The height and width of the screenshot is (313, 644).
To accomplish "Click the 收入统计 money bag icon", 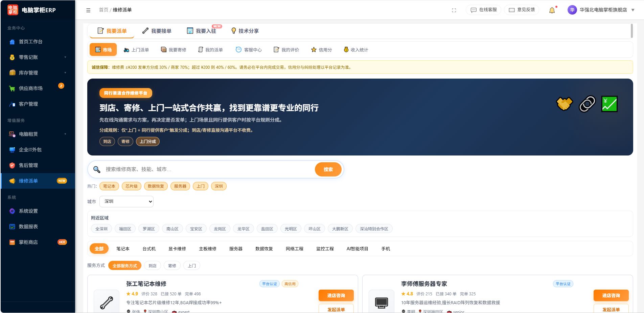I will click(x=346, y=50).
